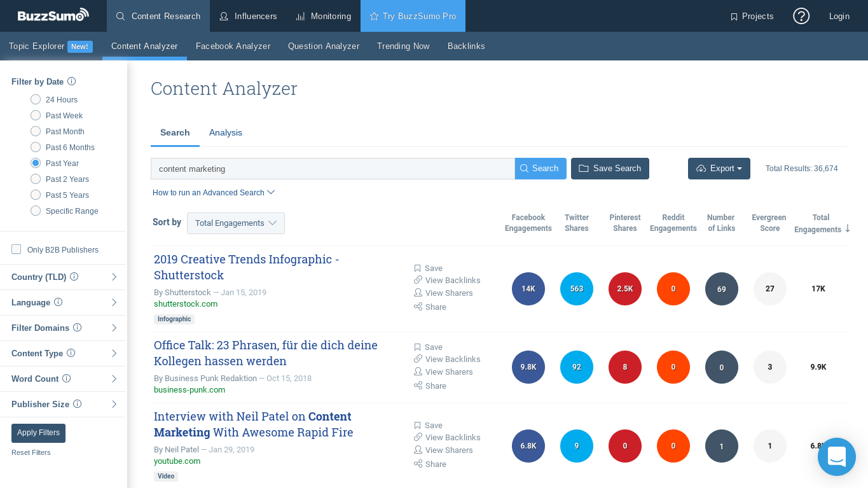Open the Intercom chat bubble
The height and width of the screenshot is (488, 868).
(837, 457)
